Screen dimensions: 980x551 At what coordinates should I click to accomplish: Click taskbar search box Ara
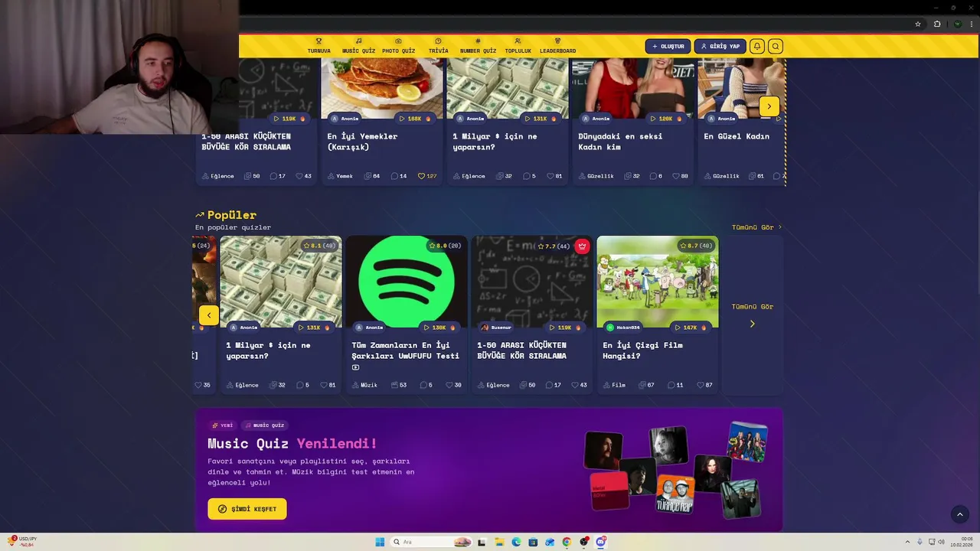pyautogui.click(x=431, y=542)
